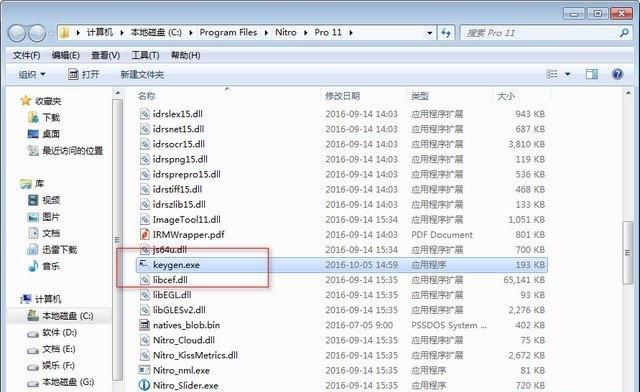Select the js64u.dll file name

[170, 249]
